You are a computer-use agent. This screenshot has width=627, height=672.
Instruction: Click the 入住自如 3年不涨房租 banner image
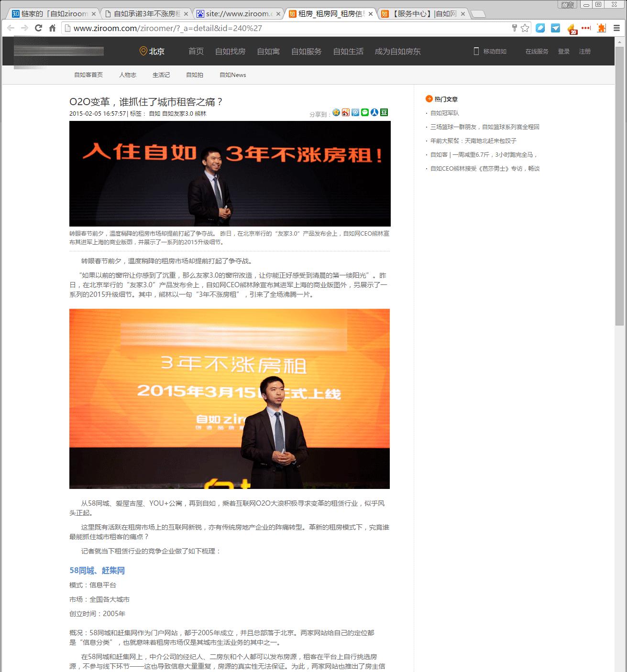coord(230,173)
